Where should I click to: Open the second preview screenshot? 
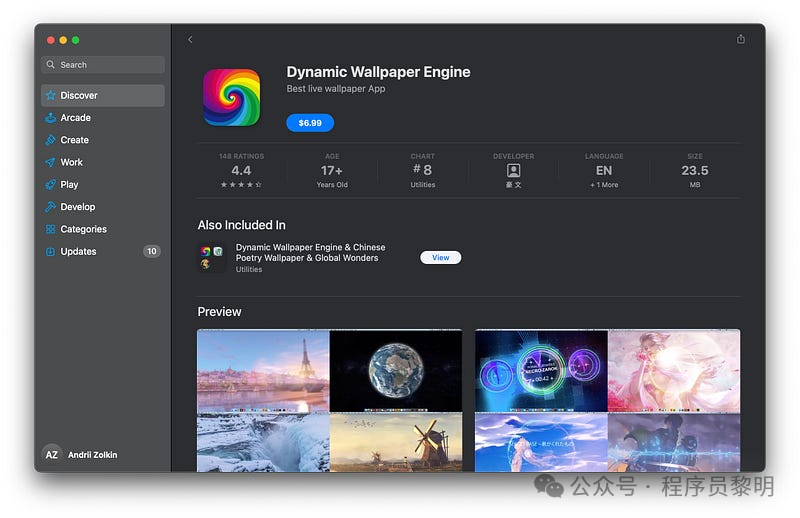pos(607,401)
